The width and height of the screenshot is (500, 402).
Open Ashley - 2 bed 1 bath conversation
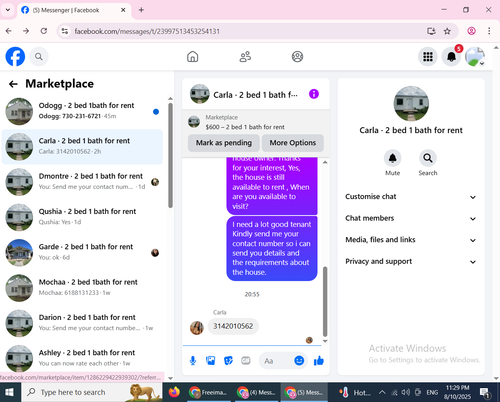[x=82, y=358]
